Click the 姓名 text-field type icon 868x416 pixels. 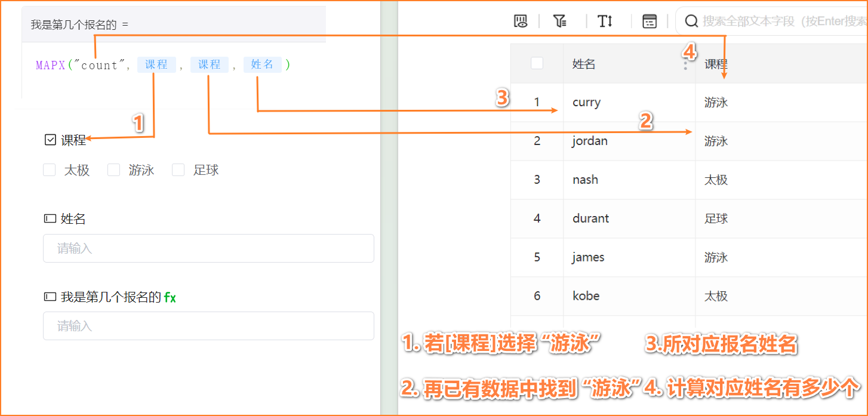point(50,219)
